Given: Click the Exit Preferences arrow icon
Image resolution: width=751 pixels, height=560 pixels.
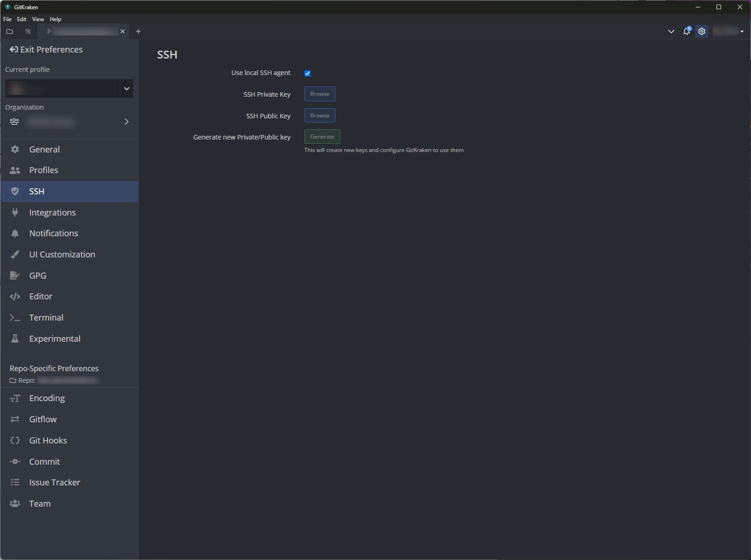Looking at the screenshot, I should (14, 49).
